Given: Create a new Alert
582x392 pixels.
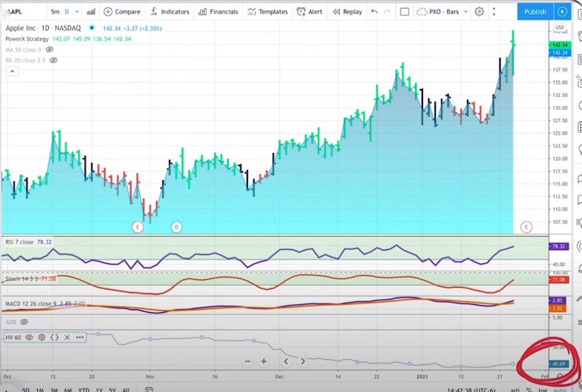Looking at the screenshot, I should 309,12.
